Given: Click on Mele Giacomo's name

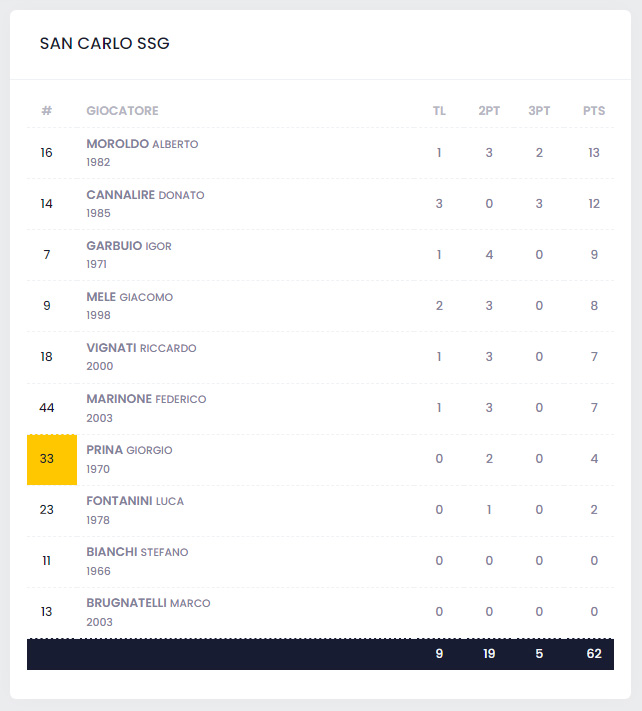Looking at the screenshot, I should click(129, 297).
